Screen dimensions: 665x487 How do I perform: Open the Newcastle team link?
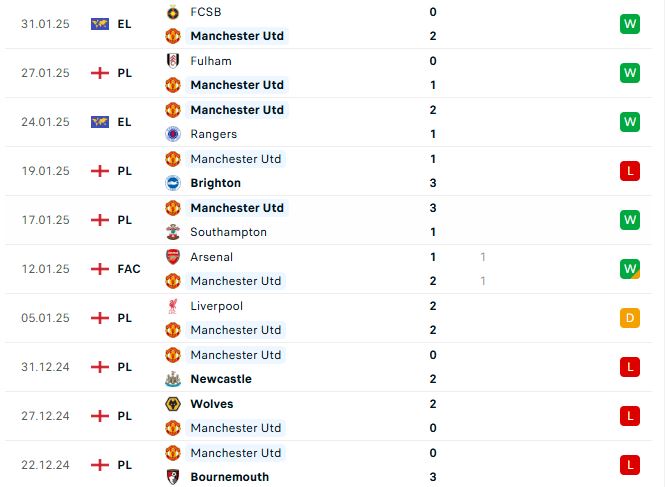coord(221,379)
